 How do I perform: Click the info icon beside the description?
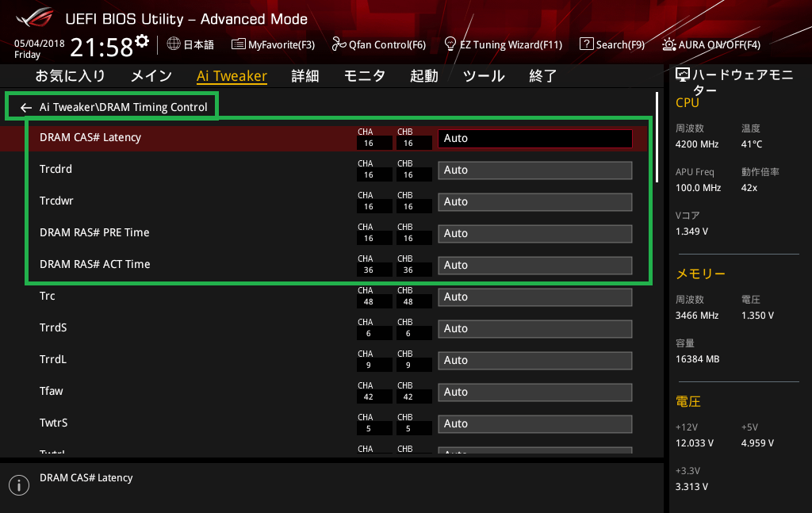tap(19, 485)
